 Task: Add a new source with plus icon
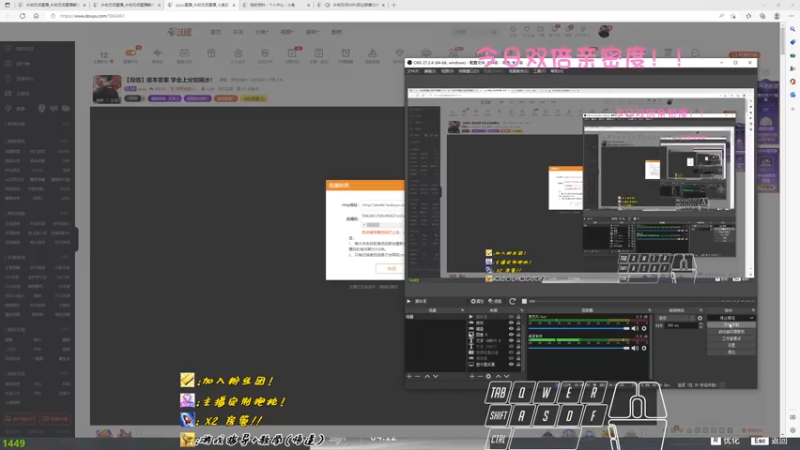(x=471, y=376)
